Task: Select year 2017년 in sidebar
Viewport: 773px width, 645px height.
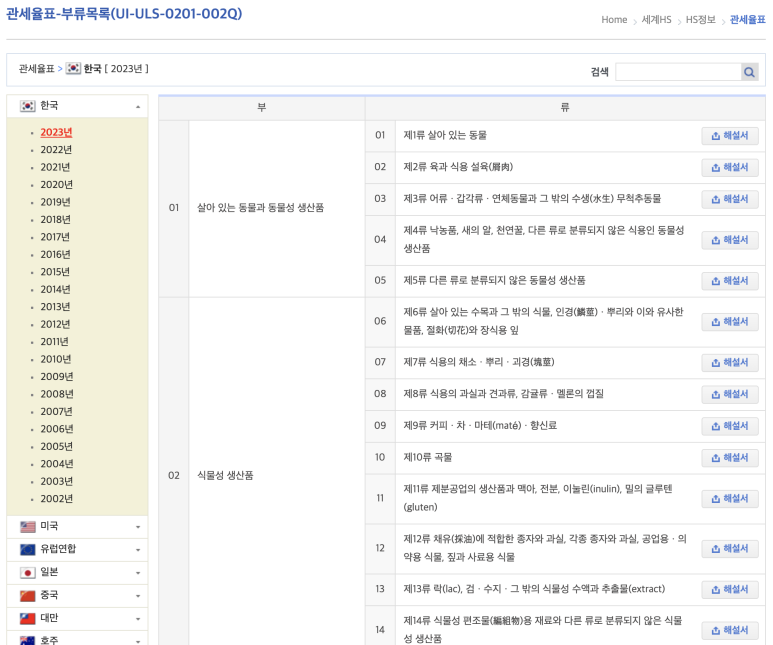Action: (55, 237)
